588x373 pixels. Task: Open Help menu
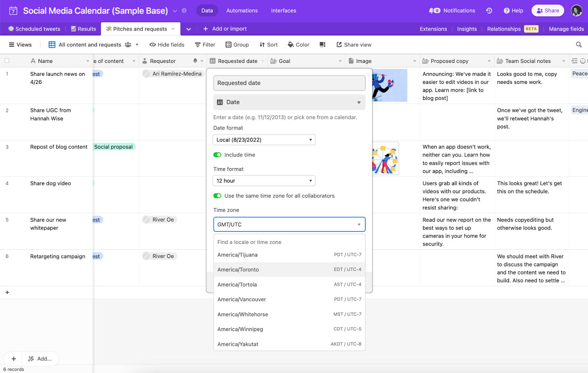[x=513, y=11]
